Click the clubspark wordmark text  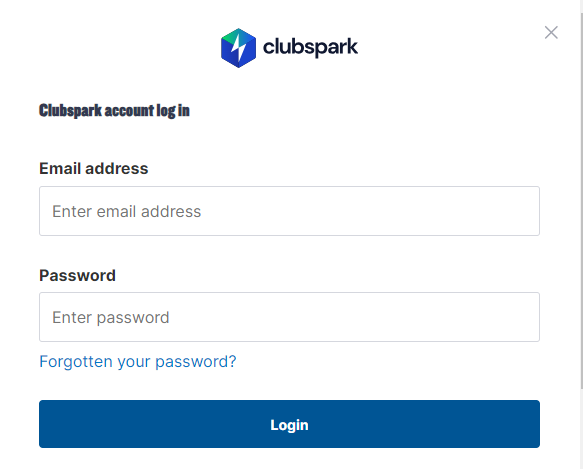pyautogui.click(x=310, y=47)
